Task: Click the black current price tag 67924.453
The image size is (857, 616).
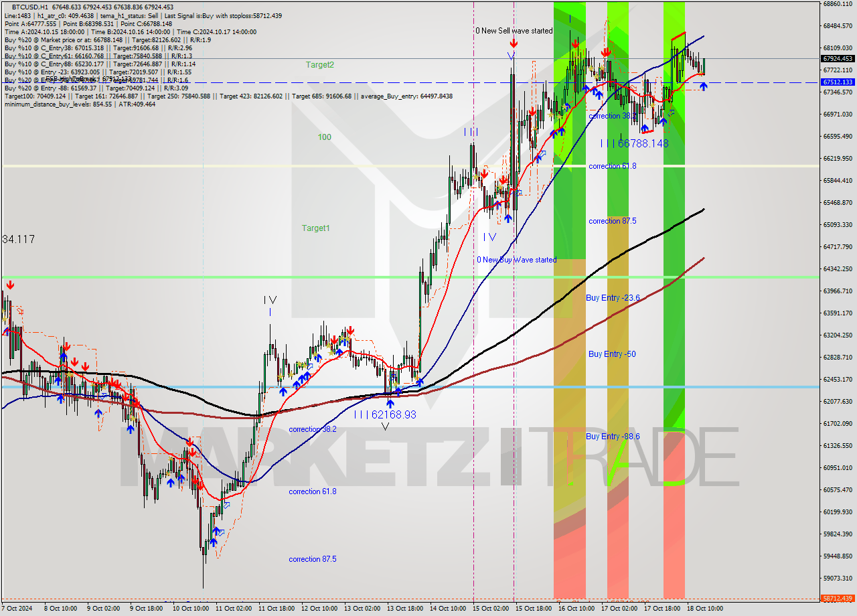Action: coord(838,59)
